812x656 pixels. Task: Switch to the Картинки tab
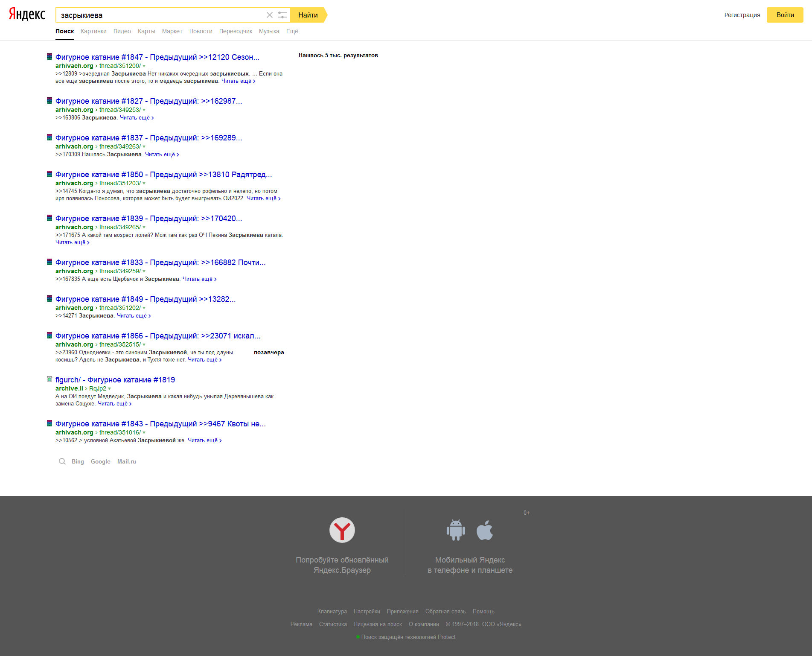(93, 31)
